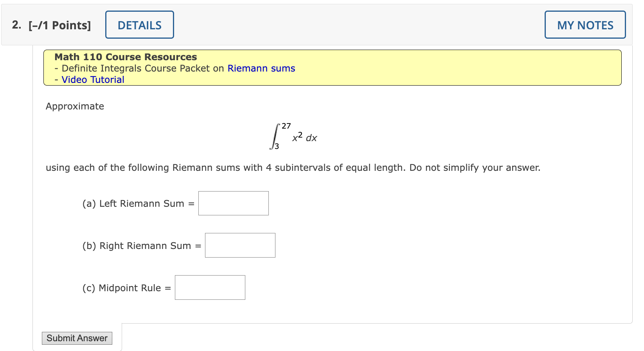The height and width of the screenshot is (351, 644).
Task: Click the Submit Answer button
Action: tap(77, 338)
